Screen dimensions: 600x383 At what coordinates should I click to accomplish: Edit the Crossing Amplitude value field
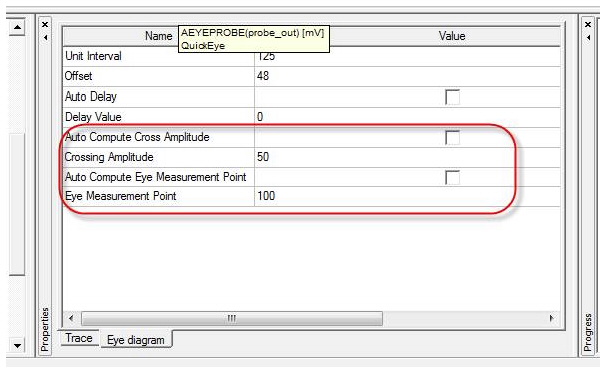pyautogui.click(x=407, y=157)
